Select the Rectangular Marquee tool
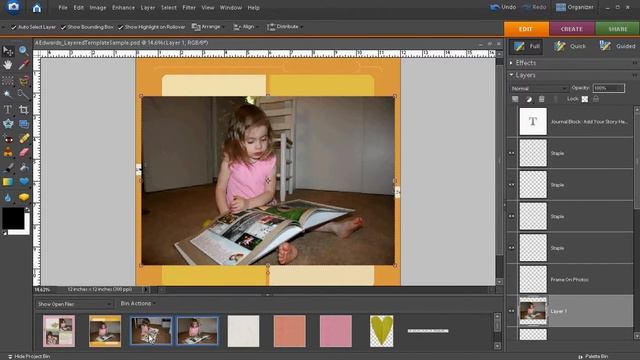 coord(8,80)
